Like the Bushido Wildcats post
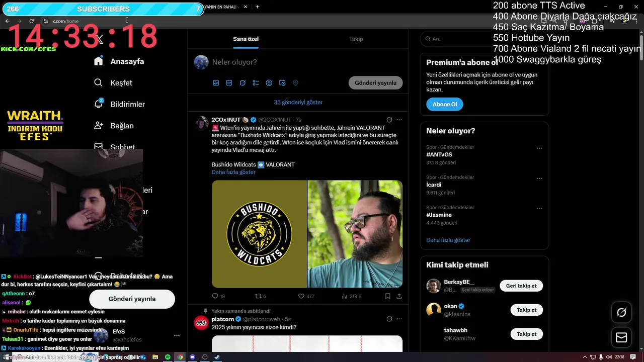This screenshot has height=362, width=644. pos(302,296)
